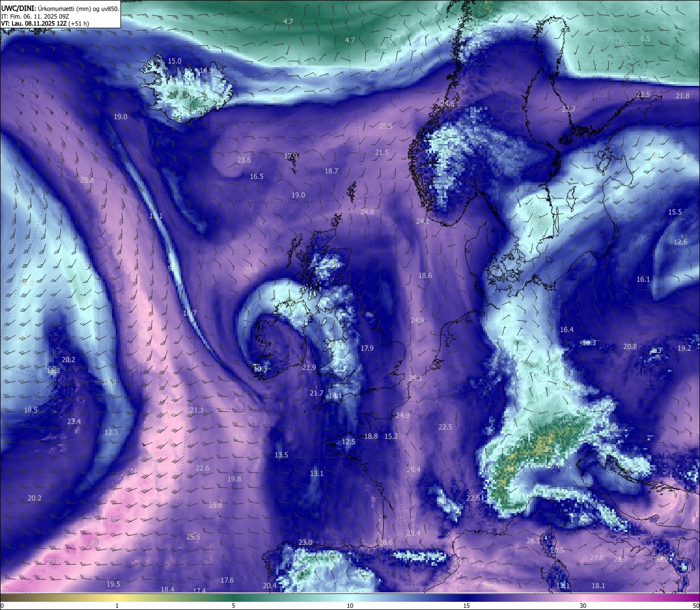Click the 13.1 value on the map
Image resolution: width=700 pixels, height=610 pixels.
click(x=317, y=474)
